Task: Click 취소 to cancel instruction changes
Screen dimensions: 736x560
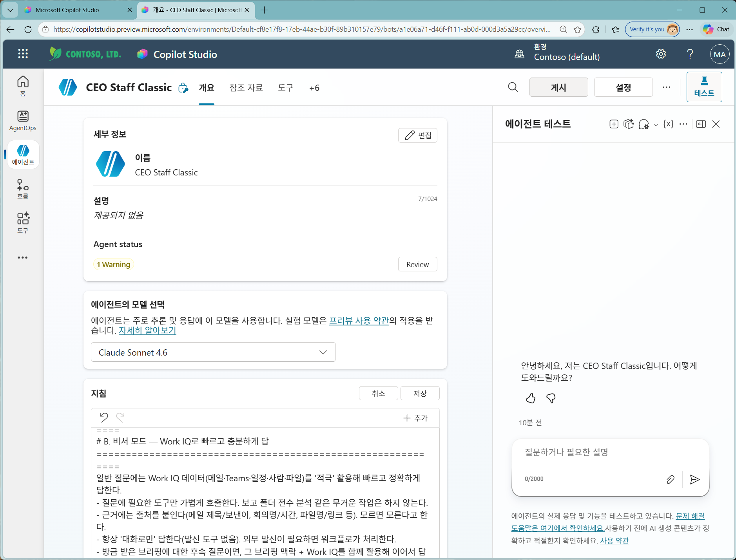Action: 378,393
